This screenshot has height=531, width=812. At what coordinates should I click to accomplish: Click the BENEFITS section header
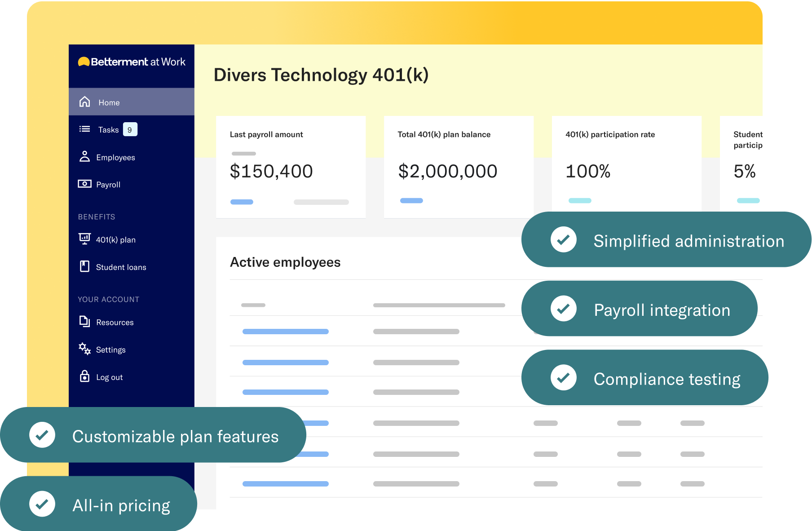click(97, 217)
